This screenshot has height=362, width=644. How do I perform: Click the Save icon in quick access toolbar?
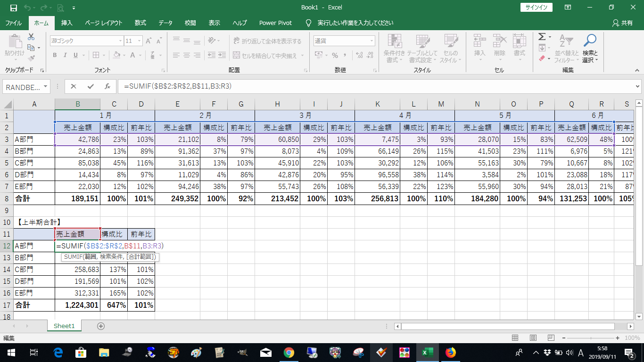[x=13, y=8]
